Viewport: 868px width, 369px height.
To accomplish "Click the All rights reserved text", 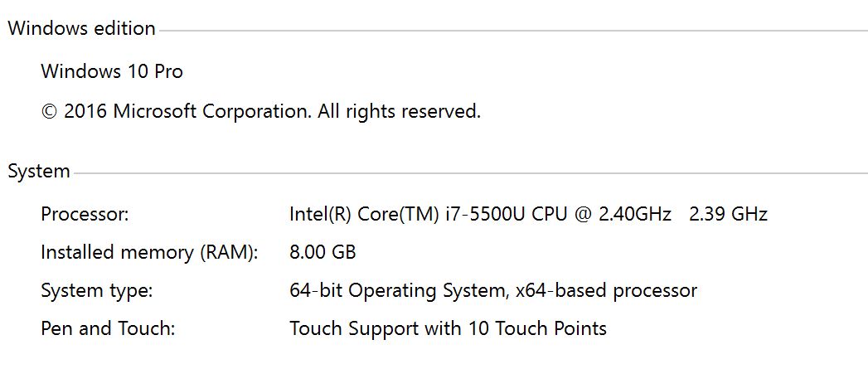I will tap(399, 111).
